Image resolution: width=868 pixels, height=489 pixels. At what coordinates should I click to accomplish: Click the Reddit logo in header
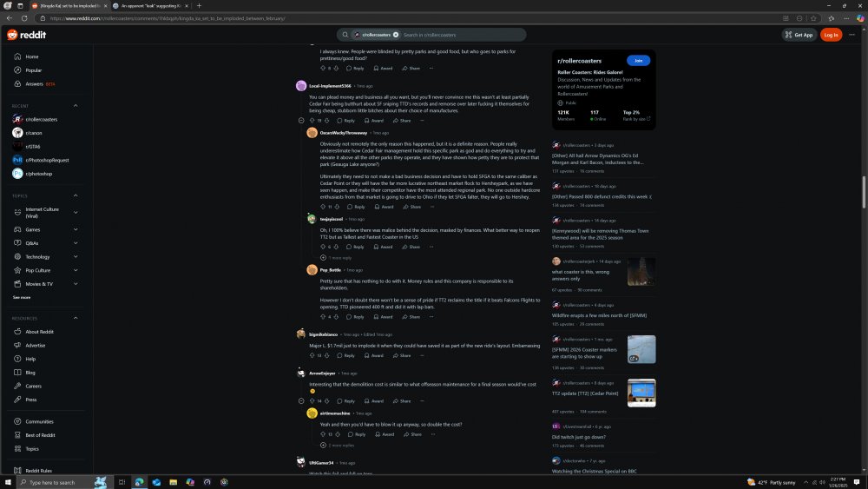click(x=27, y=35)
